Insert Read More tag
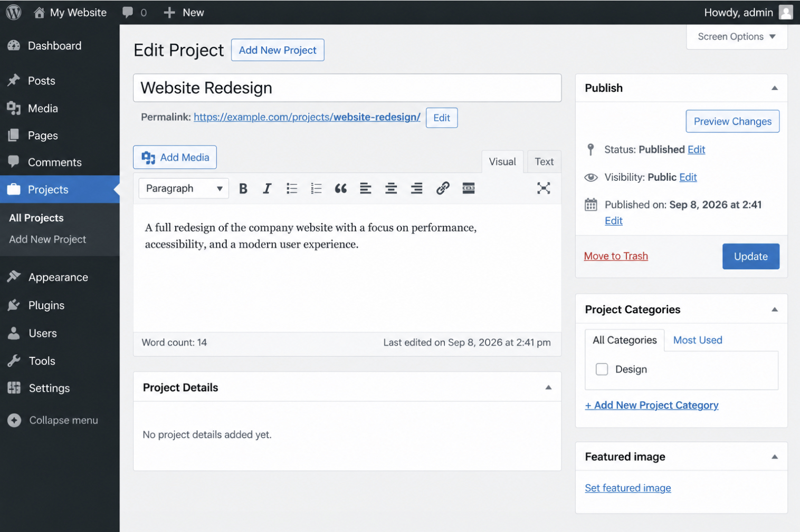 469,188
